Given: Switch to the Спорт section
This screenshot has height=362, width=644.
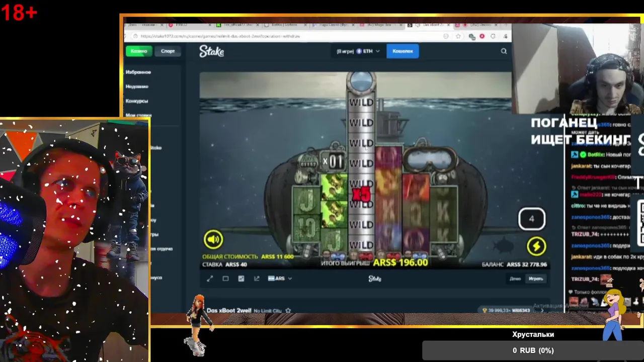Looking at the screenshot, I should pyautogui.click(x=168, y=51).
